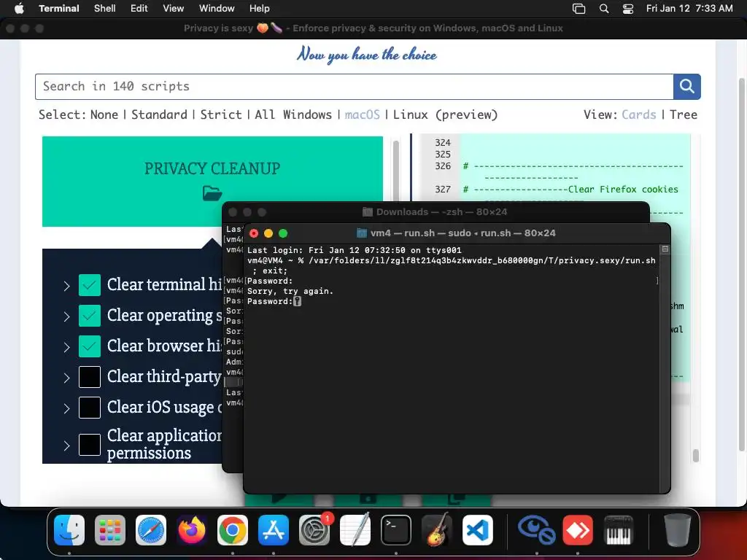The width and height of the screenshot is (747, 560).
Task: Select All scripts preset
Action: click(264, 114)
